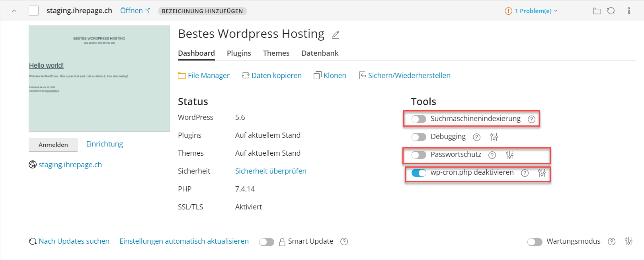Open Passwortschutz settings sliders icon
Screen dimensions: 644x260
click(x=509, y=155)
